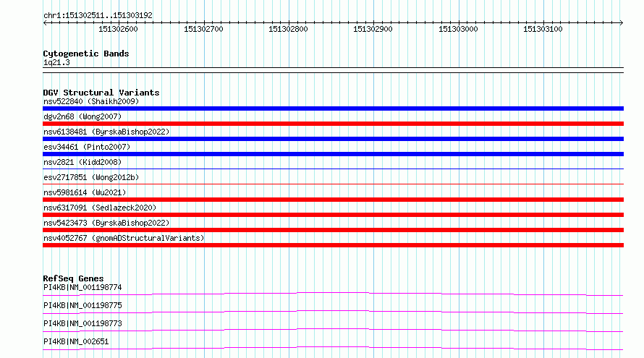This screenshot has width=644, height=358.
Task: Open the DGV Structural Variants track title
Action: click(101, 93)
